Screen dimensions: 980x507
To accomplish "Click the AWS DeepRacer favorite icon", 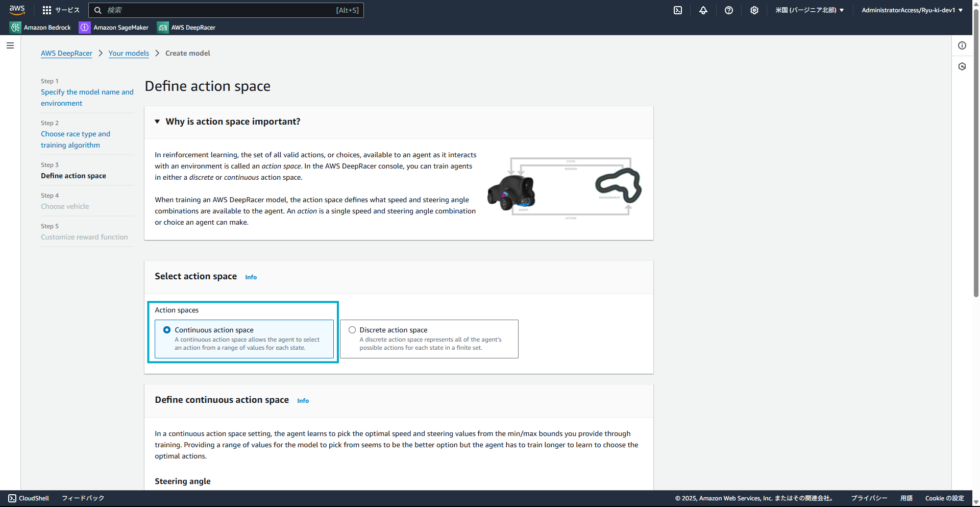I will [x=163, y=28].
